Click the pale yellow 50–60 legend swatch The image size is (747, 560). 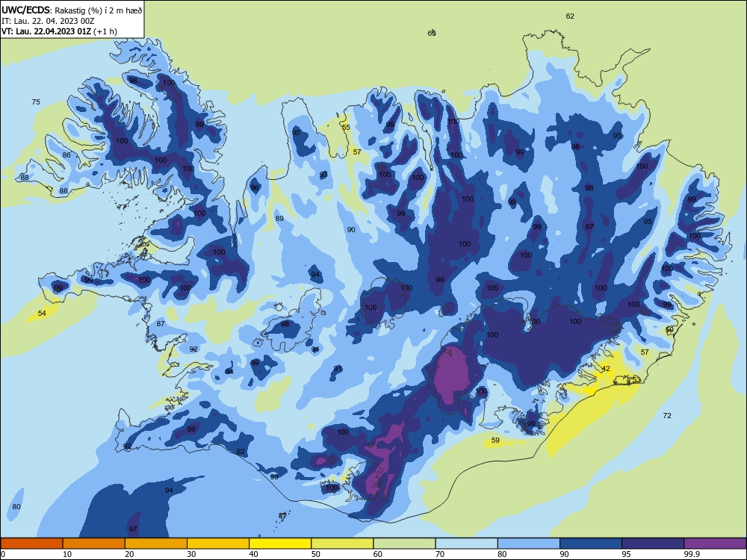tap(342, 544)
